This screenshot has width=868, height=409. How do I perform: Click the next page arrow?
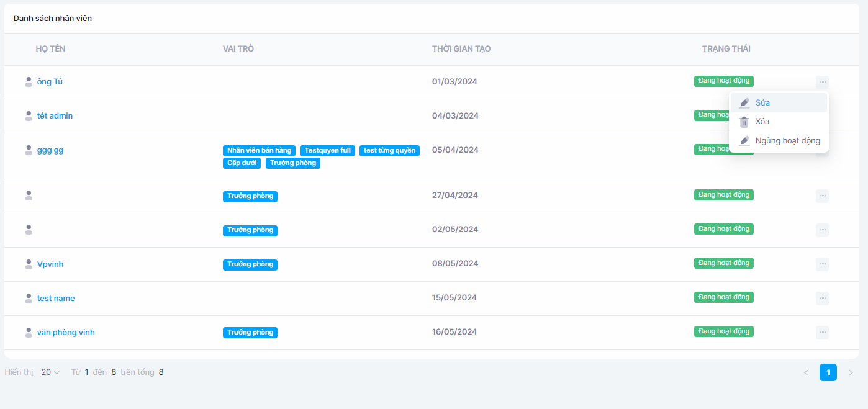click(x=851, y=372)
